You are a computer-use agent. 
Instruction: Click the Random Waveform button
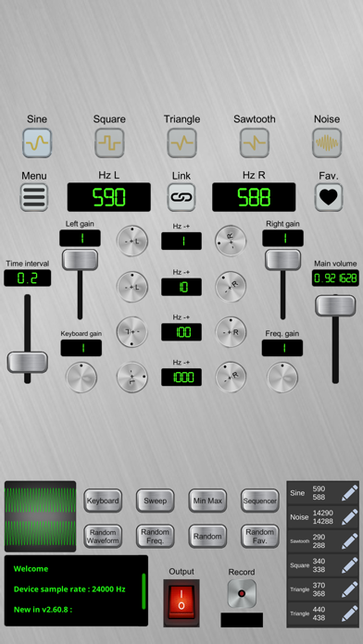pos(103,537)
